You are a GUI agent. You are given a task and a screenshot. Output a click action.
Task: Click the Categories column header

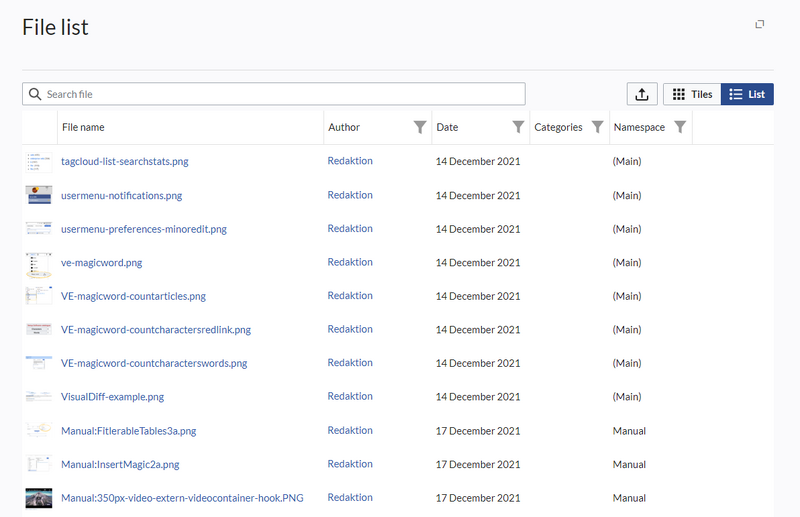pyautogui.click(x=558, y=127)
